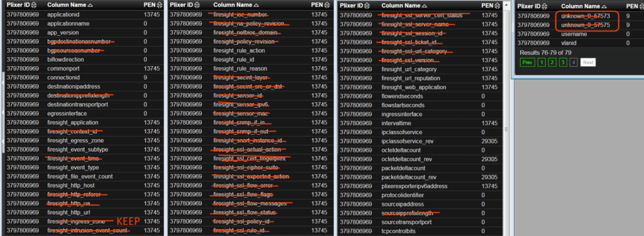The width and height of the screenshot is (644, 236).
Task: Open results page 1
Action: pos(542,62)
